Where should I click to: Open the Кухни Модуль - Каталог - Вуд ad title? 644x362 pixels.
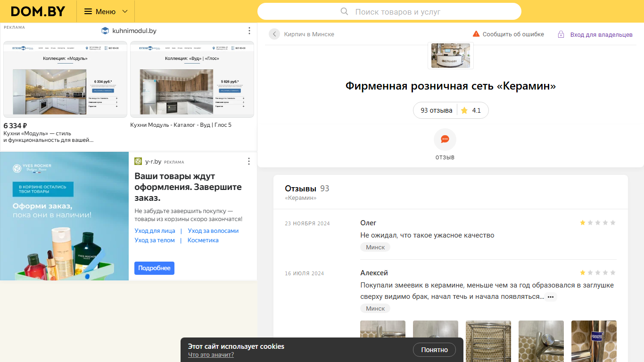(x=181, y=125)
